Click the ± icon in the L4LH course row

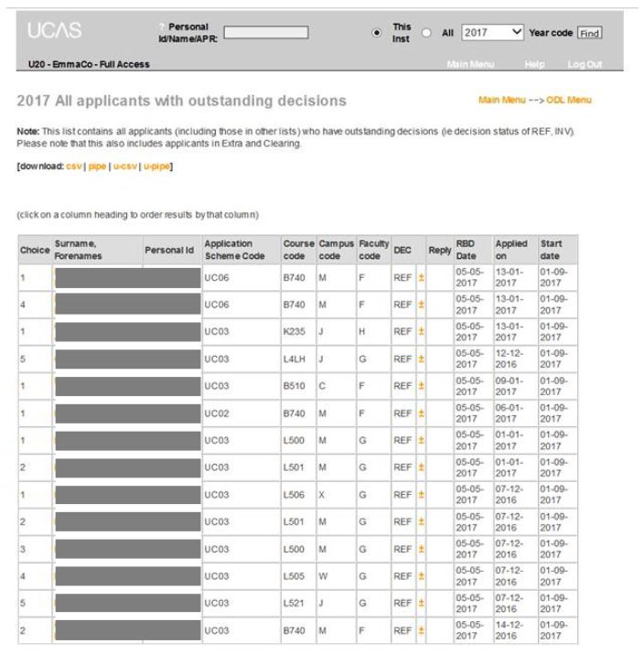pyautogui.click(x=422, y=359)
